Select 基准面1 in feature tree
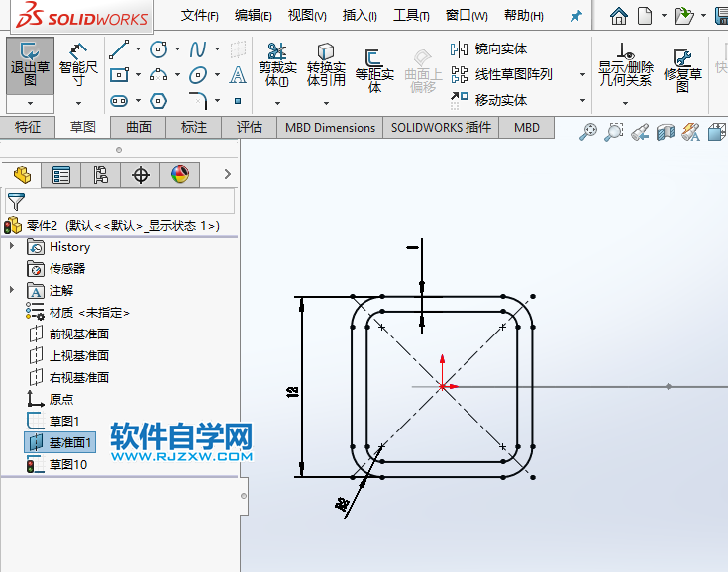Image resolution: width=728 pixels, height=572 pixels. click(59, 442)
